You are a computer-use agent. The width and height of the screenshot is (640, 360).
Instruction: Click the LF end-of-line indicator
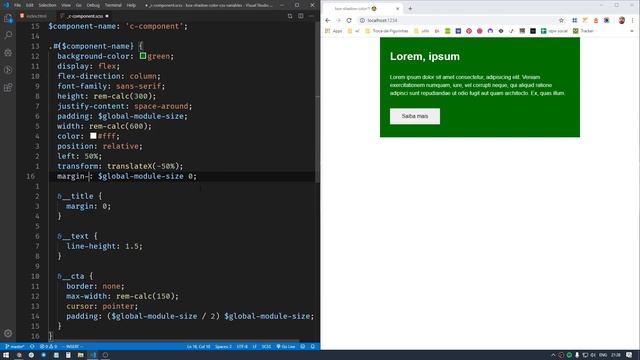[254, 347]
